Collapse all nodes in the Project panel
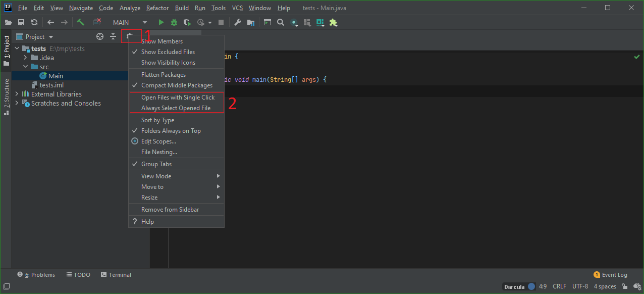 coord(113,36)
